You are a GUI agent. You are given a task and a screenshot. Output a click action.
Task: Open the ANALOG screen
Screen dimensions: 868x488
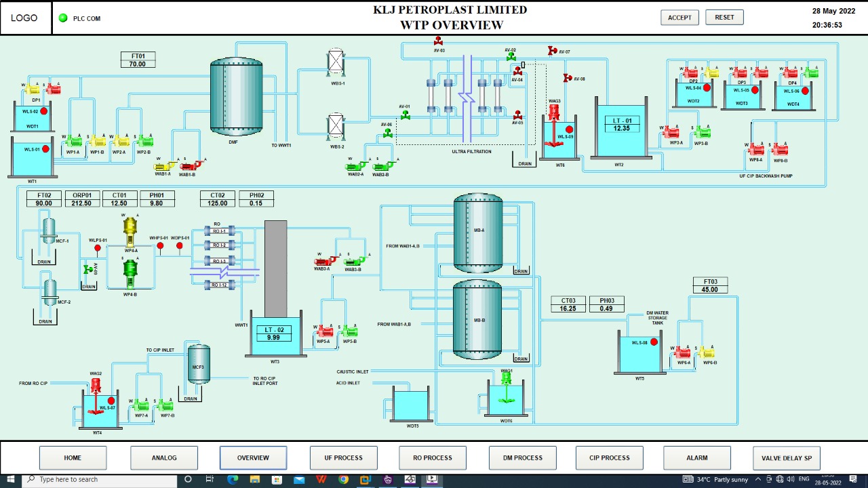[x=164, y=458]
